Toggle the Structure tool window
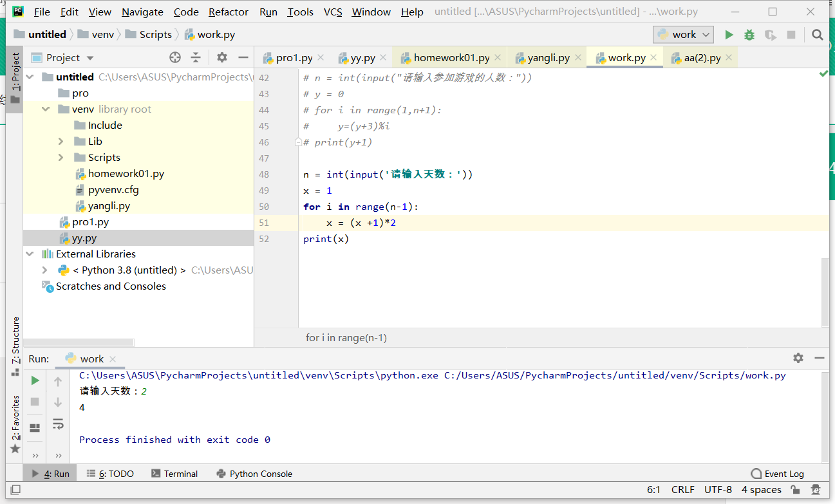The image size is (835, 504). [x=15, y=341]
